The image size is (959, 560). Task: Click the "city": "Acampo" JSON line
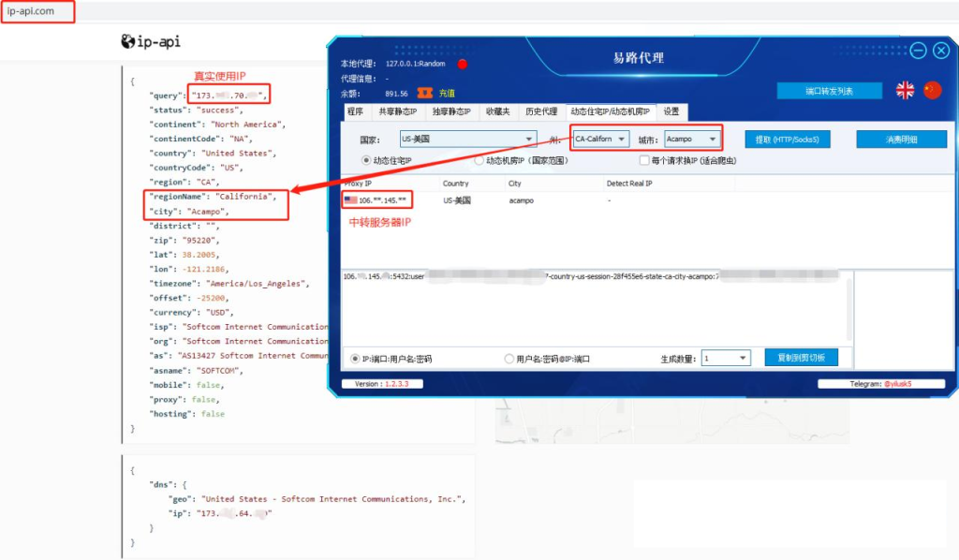click(189, 212)
